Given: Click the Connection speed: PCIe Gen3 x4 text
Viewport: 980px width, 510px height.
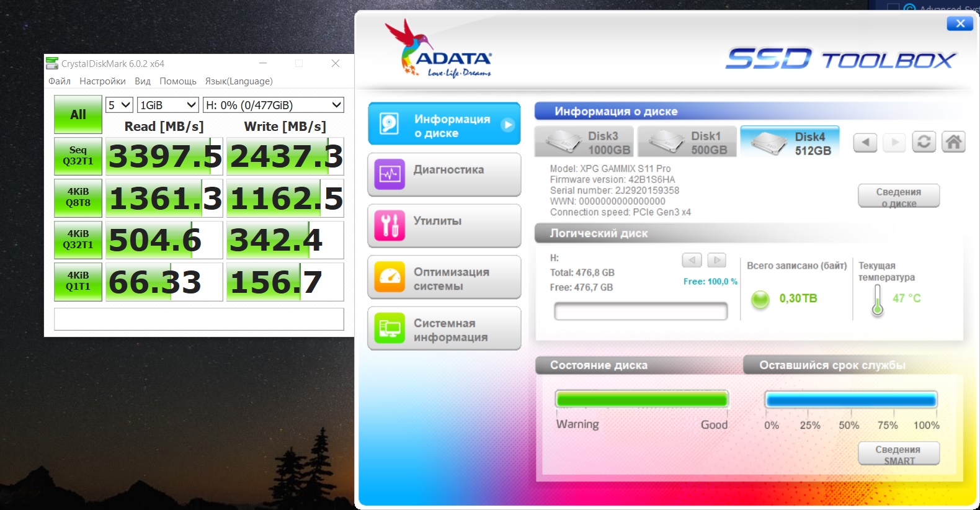Looking at the screenshot, I should click(620, 212).
